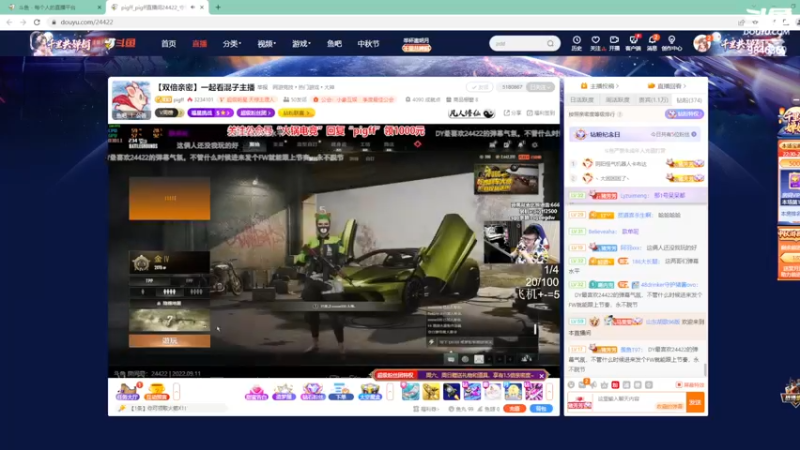This screenshot has height=450, width=800.
Task: Expand the 游戏 dropdown menu
Action: (301, 44)
